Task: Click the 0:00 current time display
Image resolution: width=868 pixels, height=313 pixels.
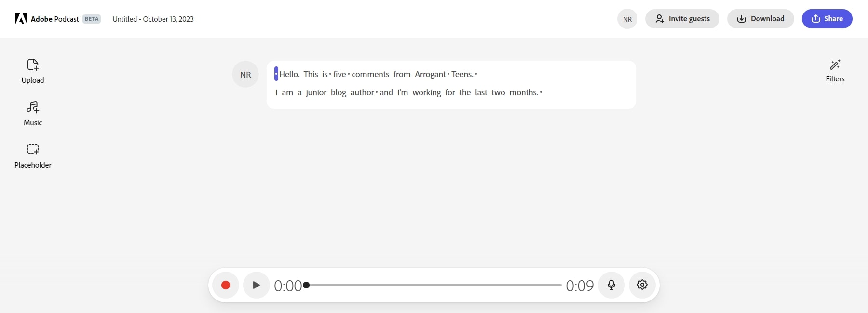Action: (x=288, y=286)
